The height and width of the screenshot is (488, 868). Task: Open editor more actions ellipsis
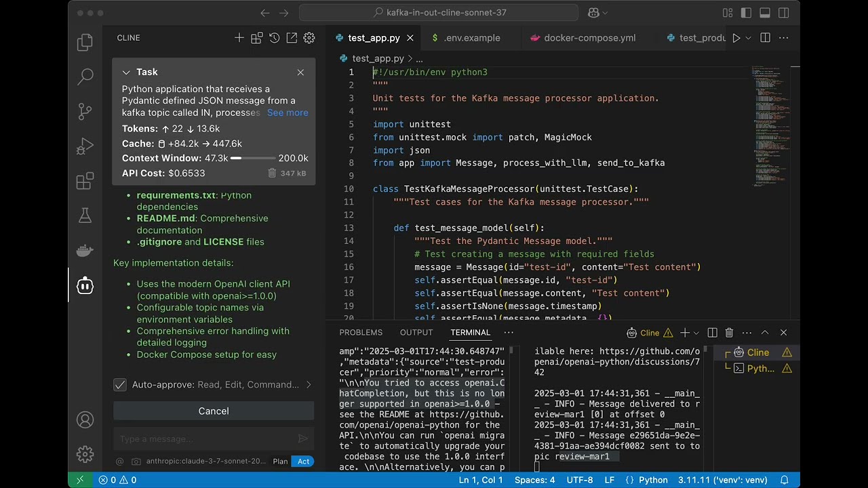point(783,38)
